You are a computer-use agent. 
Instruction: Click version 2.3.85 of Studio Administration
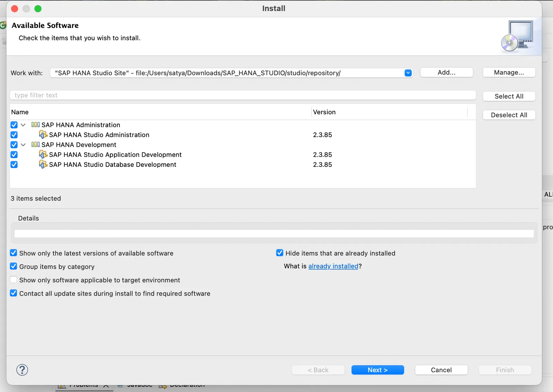pos(322,135)
